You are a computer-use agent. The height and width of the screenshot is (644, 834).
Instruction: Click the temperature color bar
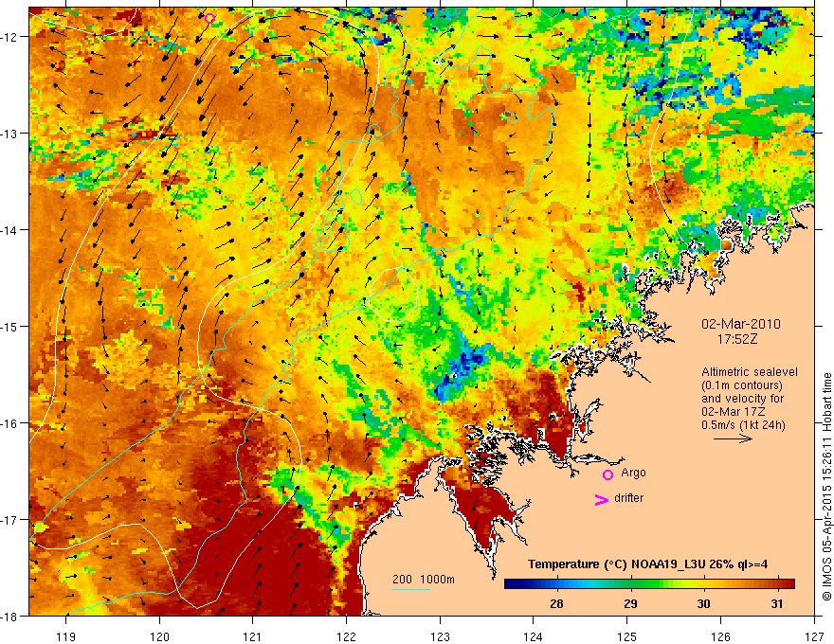click(x=649, y=584)
